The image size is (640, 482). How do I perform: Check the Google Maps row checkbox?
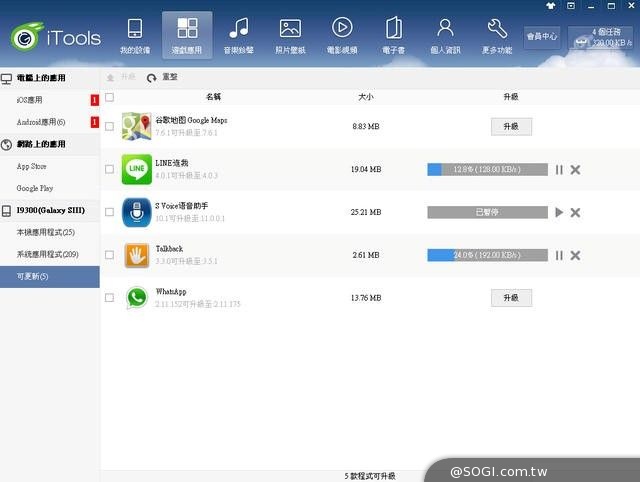pos(109,126)
